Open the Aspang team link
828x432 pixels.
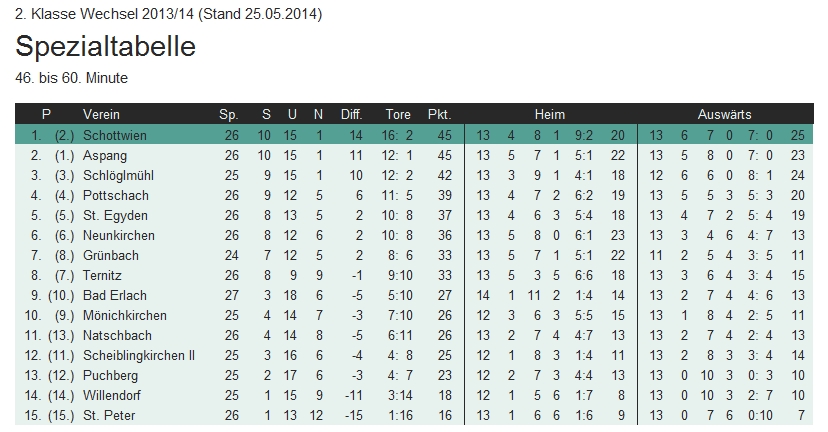(103, 155)
